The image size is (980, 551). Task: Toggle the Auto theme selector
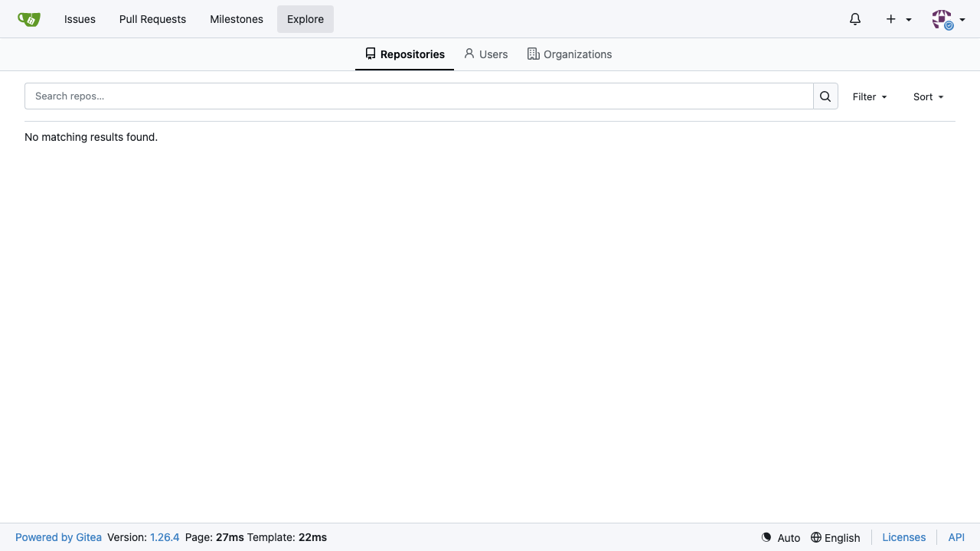tap(781, 537)
